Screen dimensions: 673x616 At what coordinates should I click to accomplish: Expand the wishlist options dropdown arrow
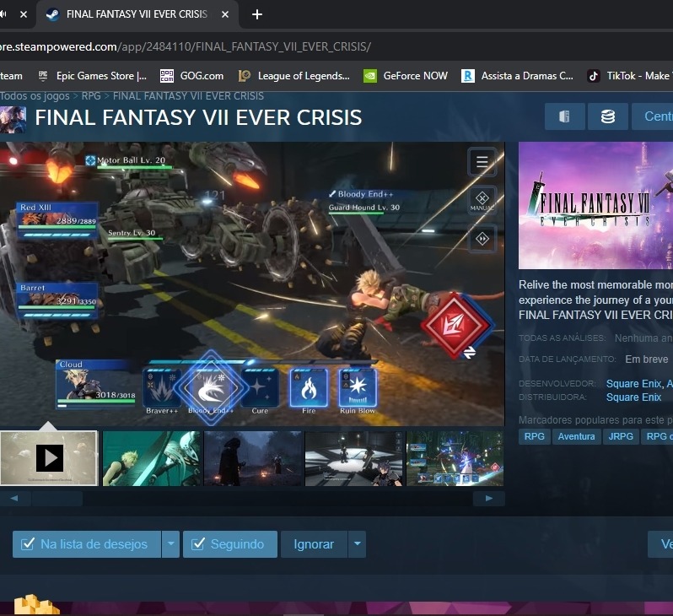pyautogui.click(x=171, y=544)
